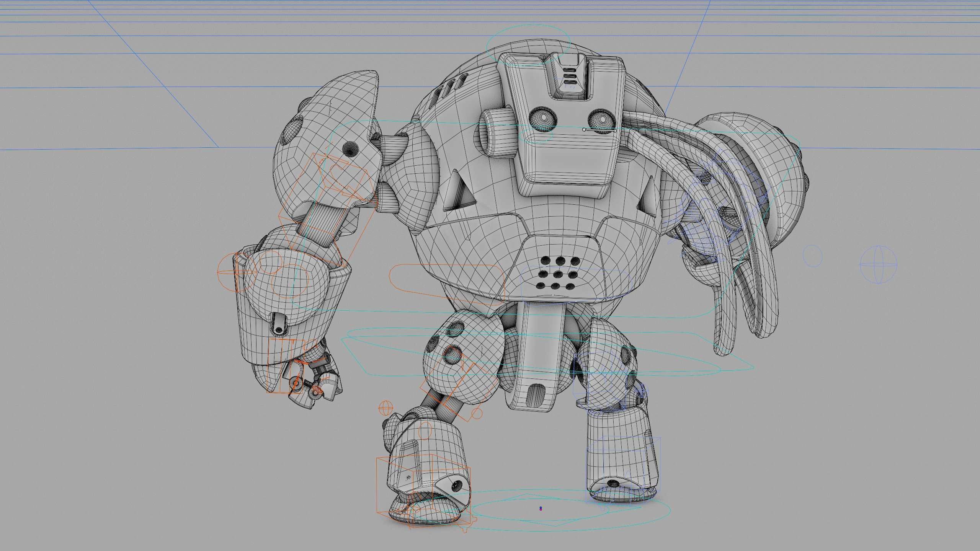Select the orange cube control around the front foot

pos(423,491)
